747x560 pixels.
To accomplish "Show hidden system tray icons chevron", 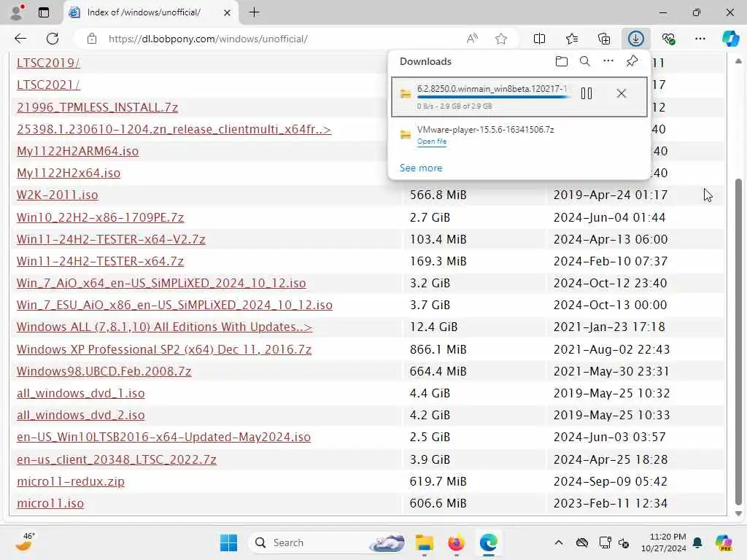I will [x=559, y=542].
